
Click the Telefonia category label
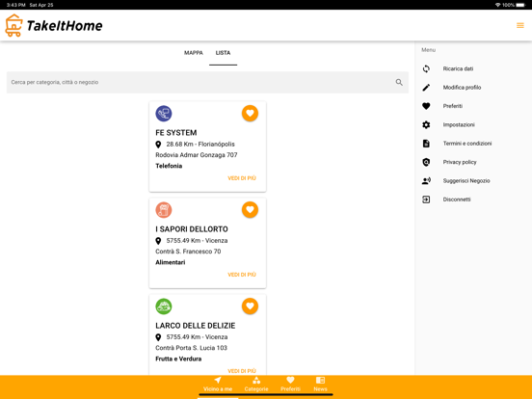tap(169, 166)
